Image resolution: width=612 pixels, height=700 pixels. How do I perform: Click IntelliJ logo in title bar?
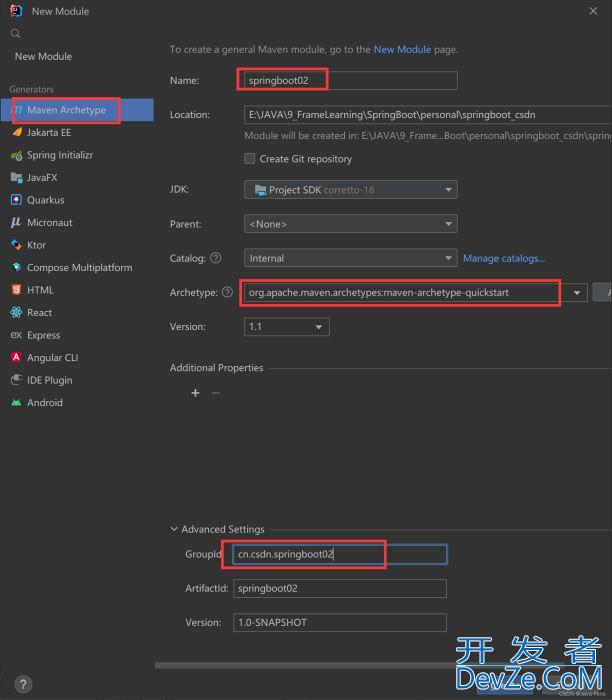16,11
